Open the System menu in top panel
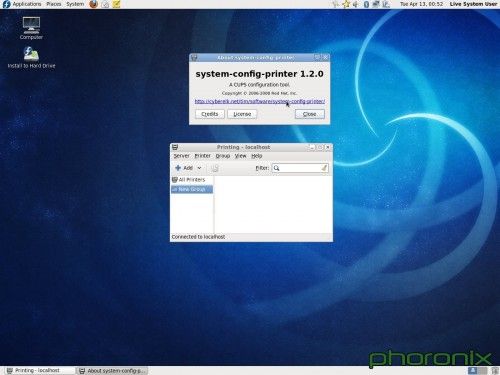Image resolution: width=500 pixels, height=375 pixels. [75, 4]
